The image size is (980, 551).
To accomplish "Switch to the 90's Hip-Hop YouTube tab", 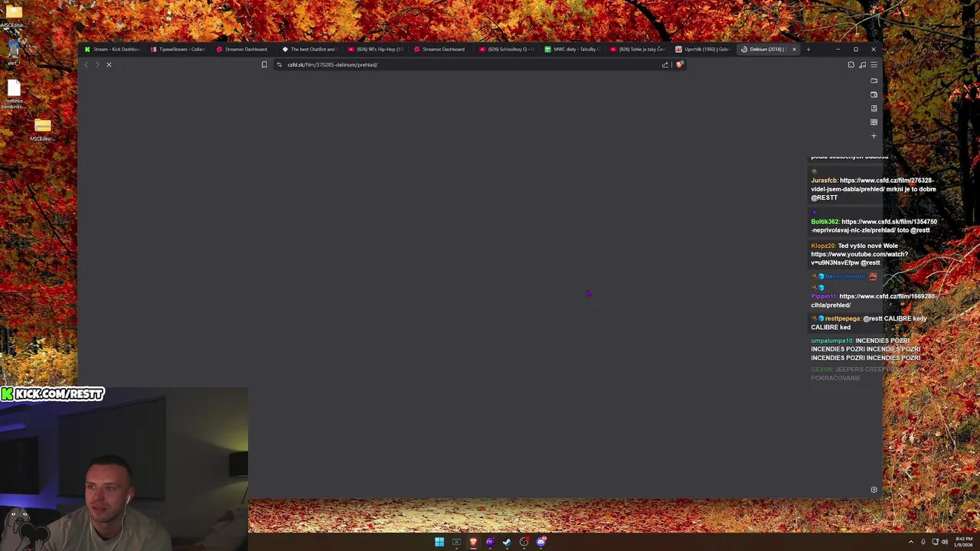I will coord(375,49).
